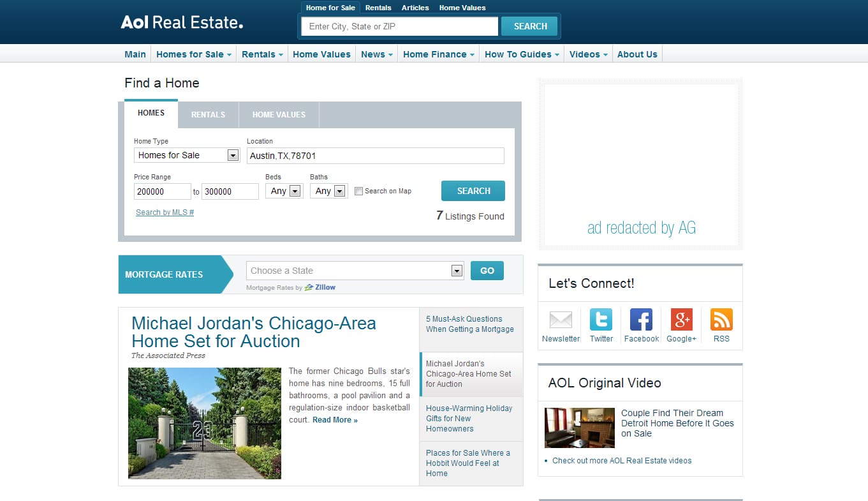Open the Baths dropdown
The height and width of the screenshot is (501, 868).
click(328, 191)
